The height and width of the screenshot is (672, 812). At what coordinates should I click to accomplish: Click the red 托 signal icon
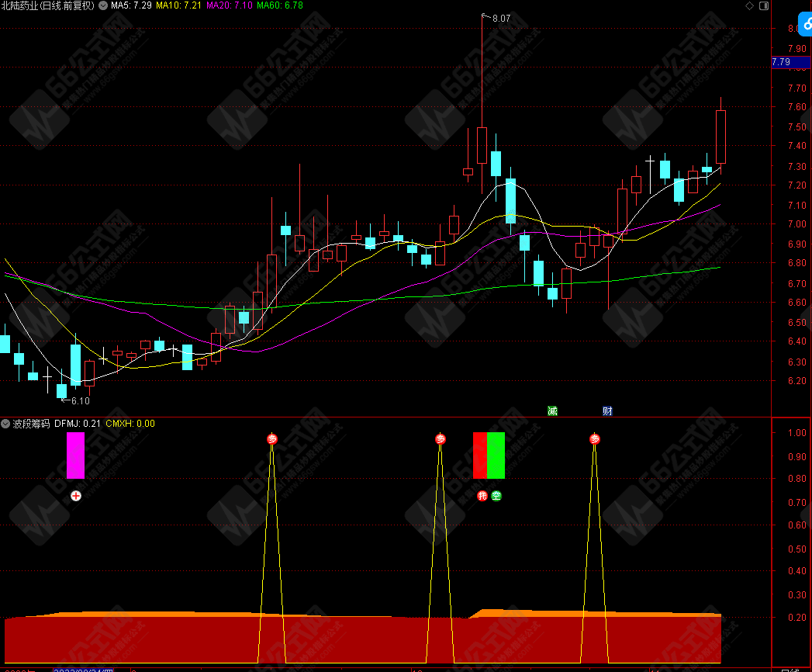(x=482, y=496)
